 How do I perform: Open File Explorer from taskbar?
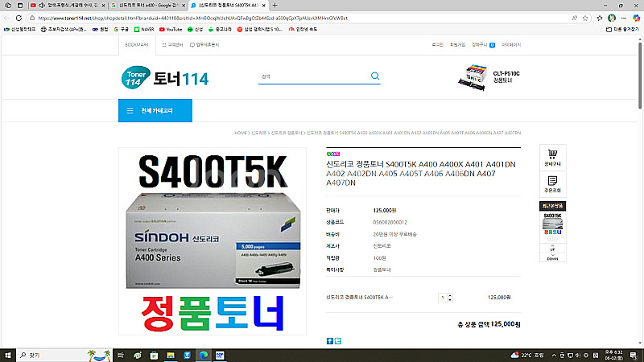(171, 355)
